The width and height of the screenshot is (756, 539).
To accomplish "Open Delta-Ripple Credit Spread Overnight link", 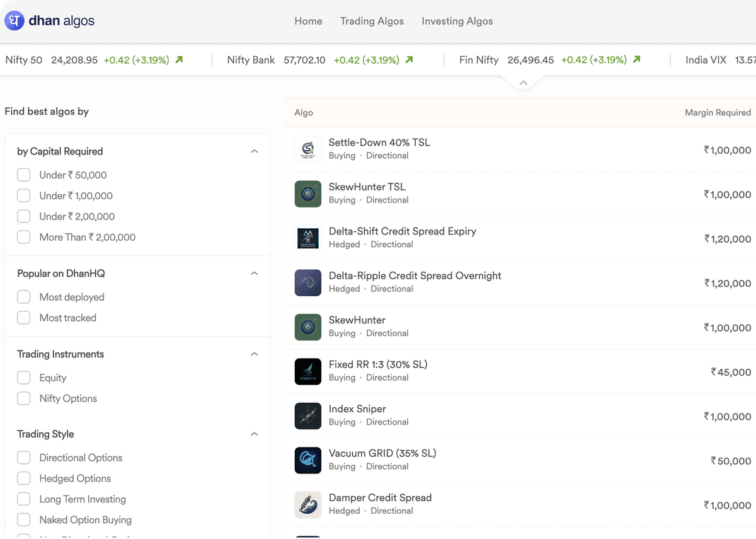I will click(x=415, y=275).
